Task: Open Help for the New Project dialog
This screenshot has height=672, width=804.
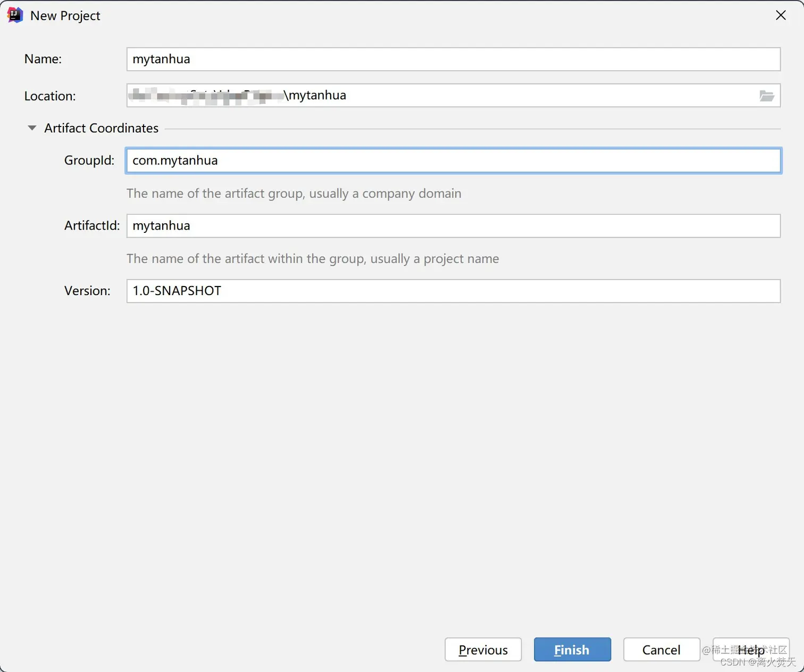Action: point(751,650)
